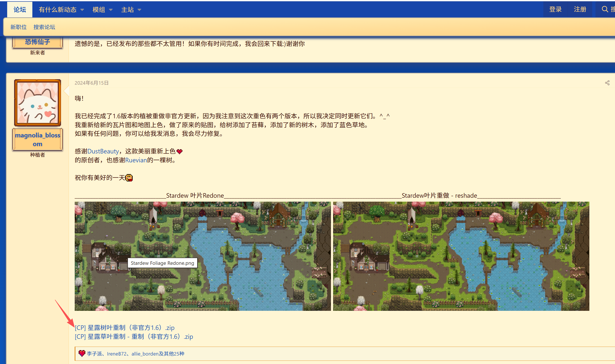615x364 pixels.
Task: Open the search magnifier icon
Action: (605, 9)
